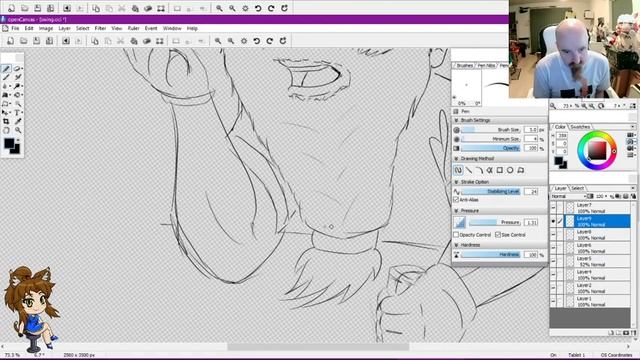The height and width of the screenshot is (360, 640).
Task: Switch to the Pen Nibs tab
Action: (x=486, y=65)
